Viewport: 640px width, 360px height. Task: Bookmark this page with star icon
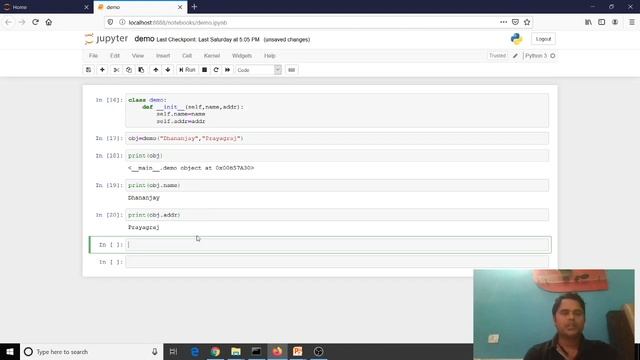click(x=527, y=22)
